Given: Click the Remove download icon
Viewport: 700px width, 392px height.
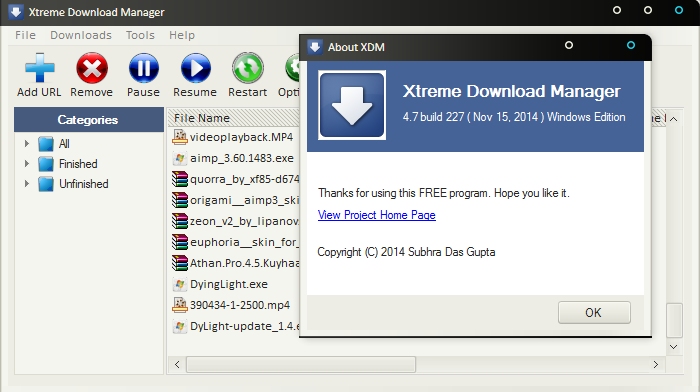Looking at the screenshot, I should pyautogui.click(x=92, y=68).
